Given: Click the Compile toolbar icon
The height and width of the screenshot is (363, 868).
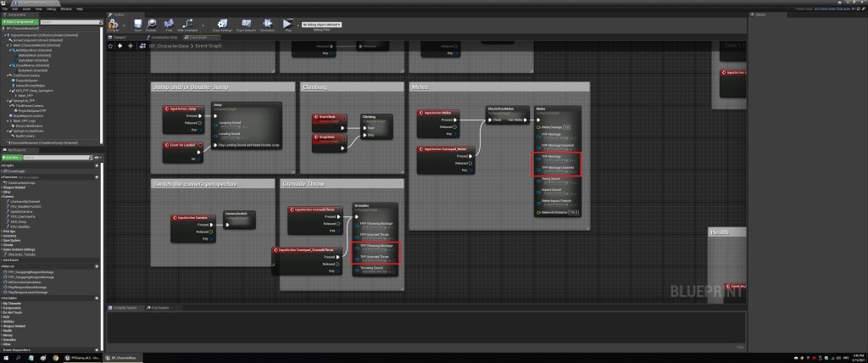Looking at the screenshot, I should pos(114,24).
